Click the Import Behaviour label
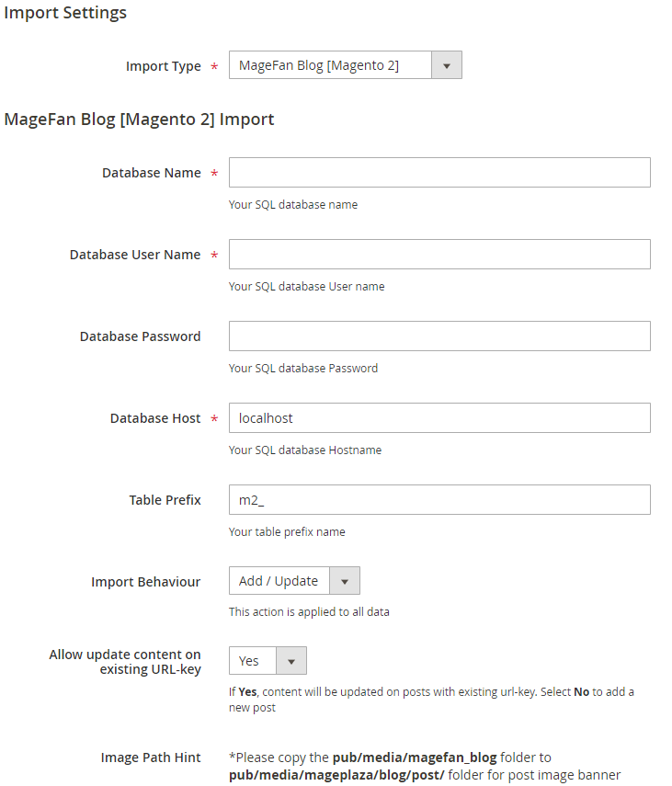This screenshot has width=672, height=786. (145, 582)
